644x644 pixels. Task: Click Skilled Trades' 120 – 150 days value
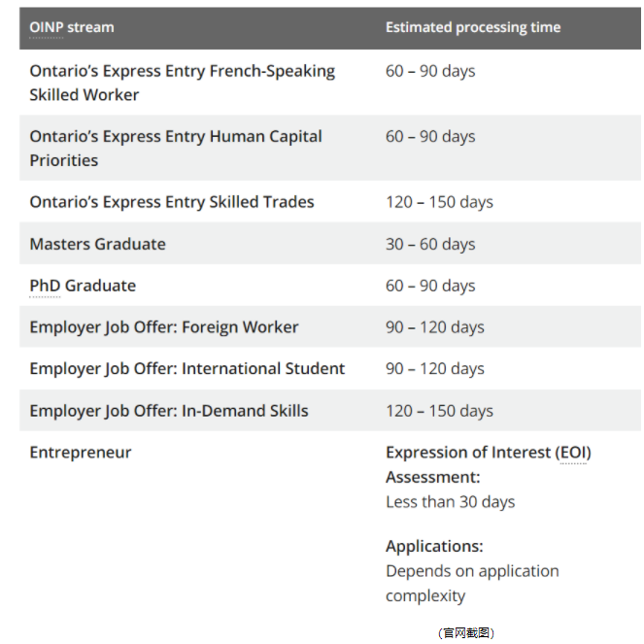click(x=439, y=202)
